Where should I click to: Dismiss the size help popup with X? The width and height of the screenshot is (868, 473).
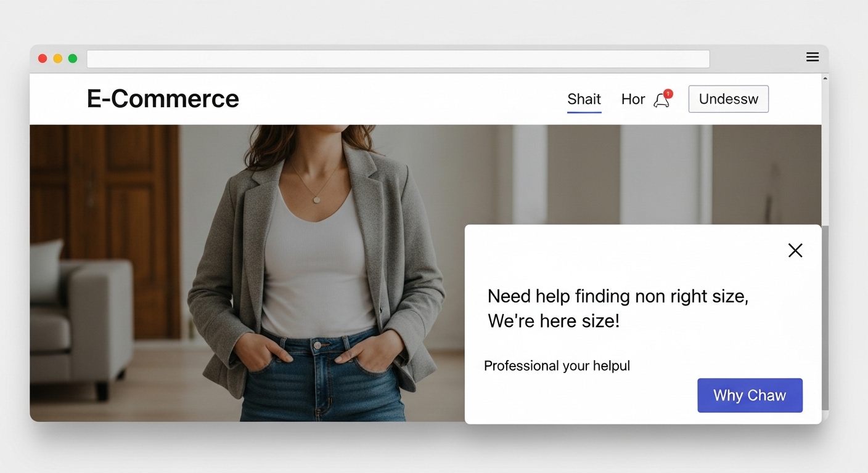pyautogui.click(x=795, y=250)
